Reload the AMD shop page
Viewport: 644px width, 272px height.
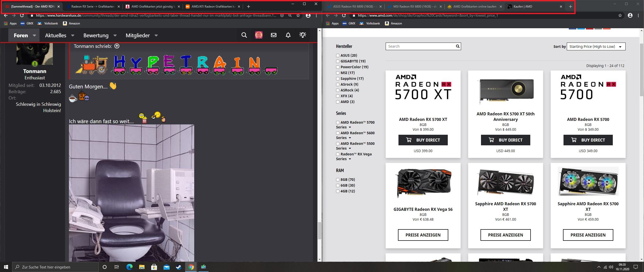click(x=344, y=16)
